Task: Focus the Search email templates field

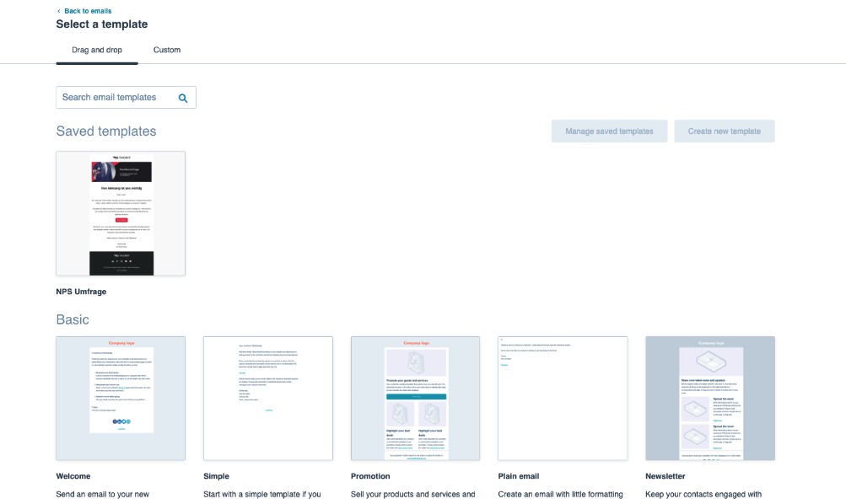Action: click(116, 98)
